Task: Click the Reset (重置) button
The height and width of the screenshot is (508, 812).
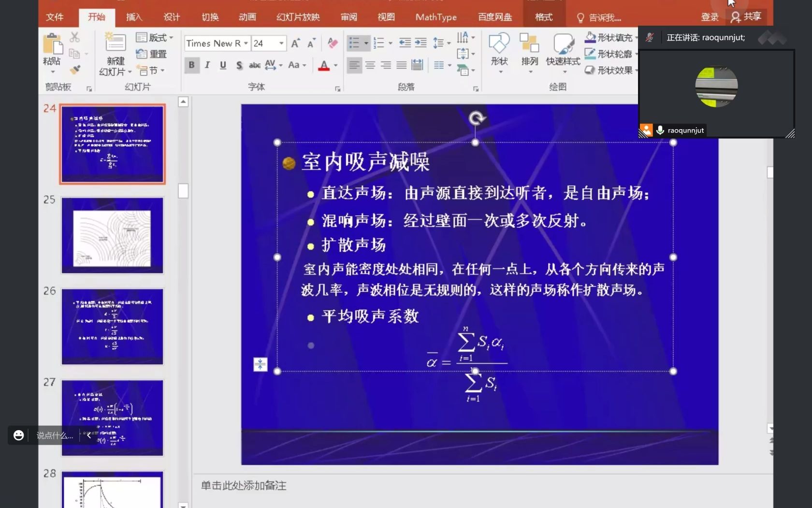Action: [x=151, y=54]
